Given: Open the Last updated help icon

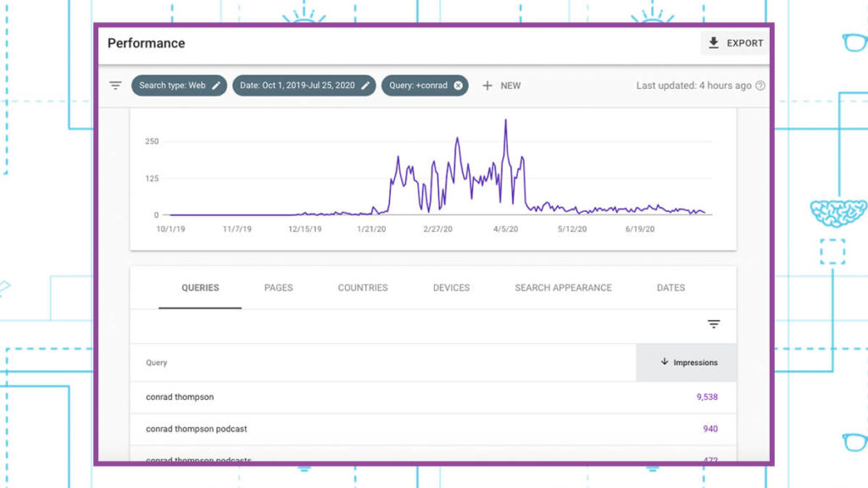Looking at the screenshot, I should pos(760,86).
